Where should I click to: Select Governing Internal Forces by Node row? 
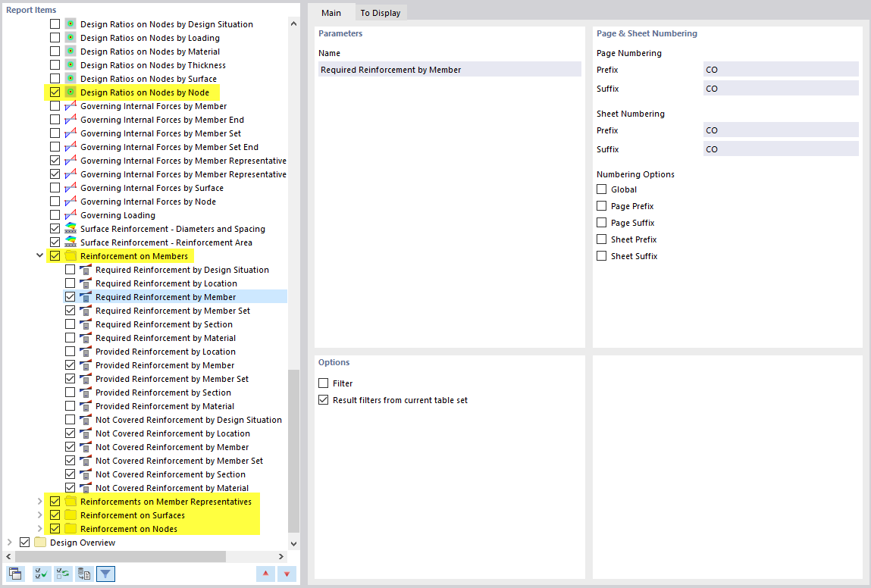click(x=149, y=202)
